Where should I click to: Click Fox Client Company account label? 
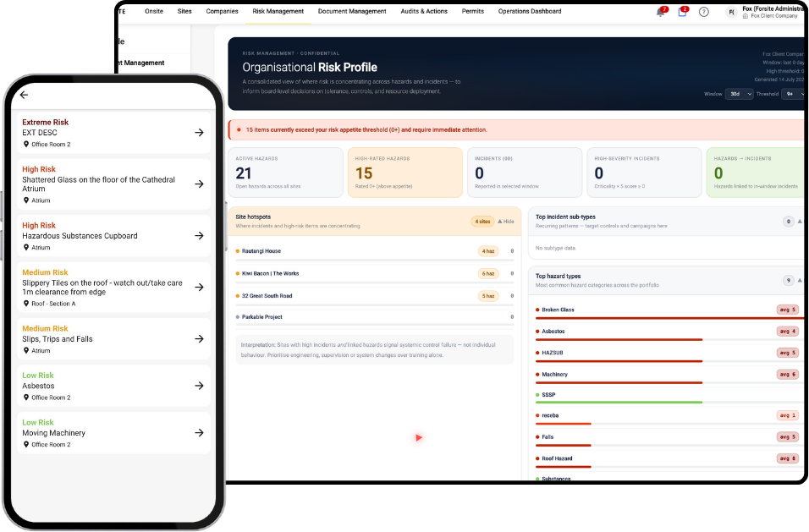click(x=774, y=16)
